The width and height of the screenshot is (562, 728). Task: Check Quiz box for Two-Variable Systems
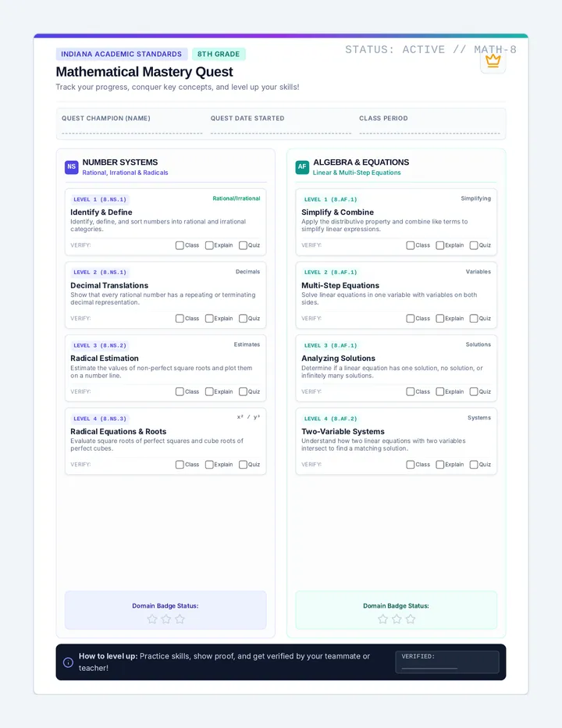tap(474, 464)
